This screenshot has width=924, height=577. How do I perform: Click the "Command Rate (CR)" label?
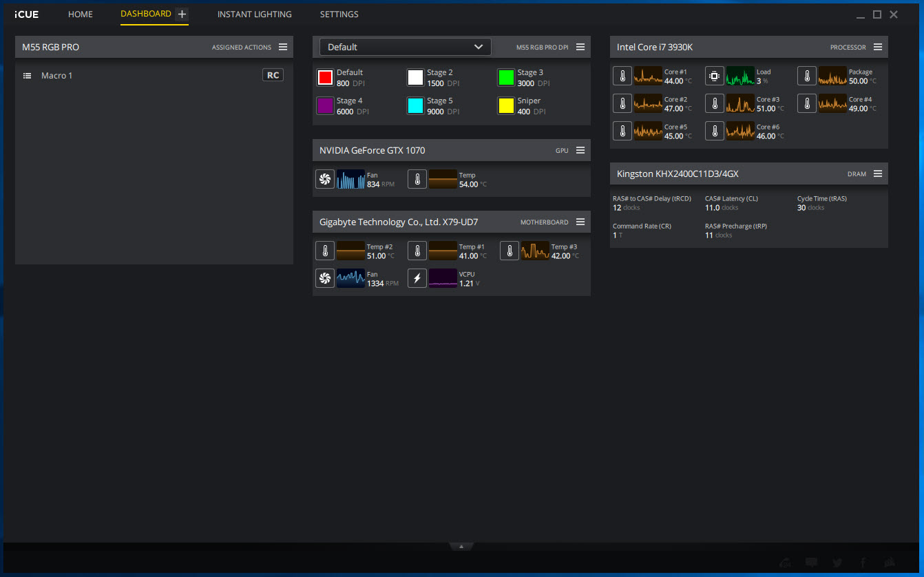tap(642, 226)
